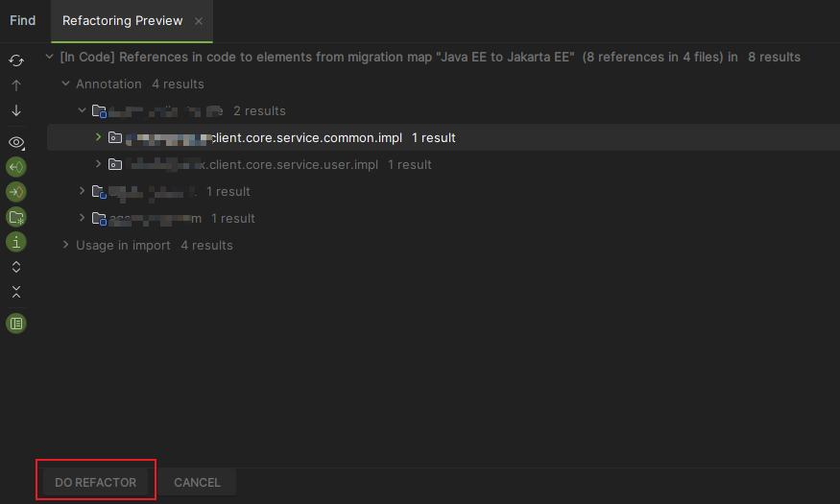Toggle the eye View Options icon
The image size is (840, 504).
(x=16, y=142)
